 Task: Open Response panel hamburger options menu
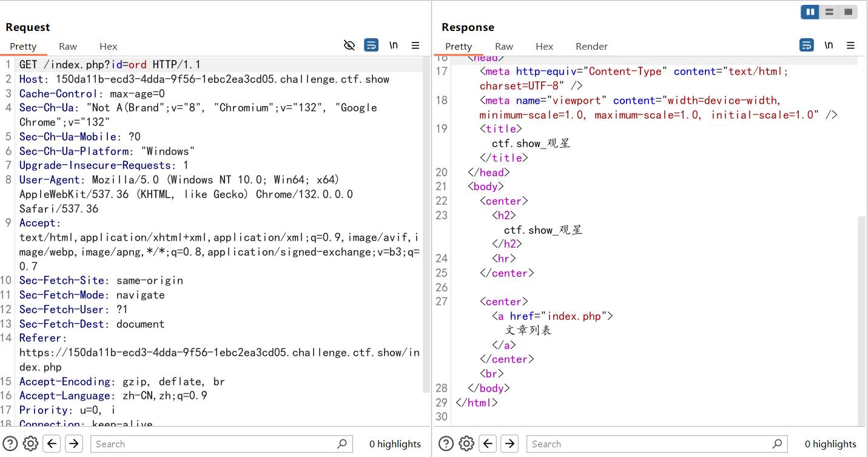[850, 45]
